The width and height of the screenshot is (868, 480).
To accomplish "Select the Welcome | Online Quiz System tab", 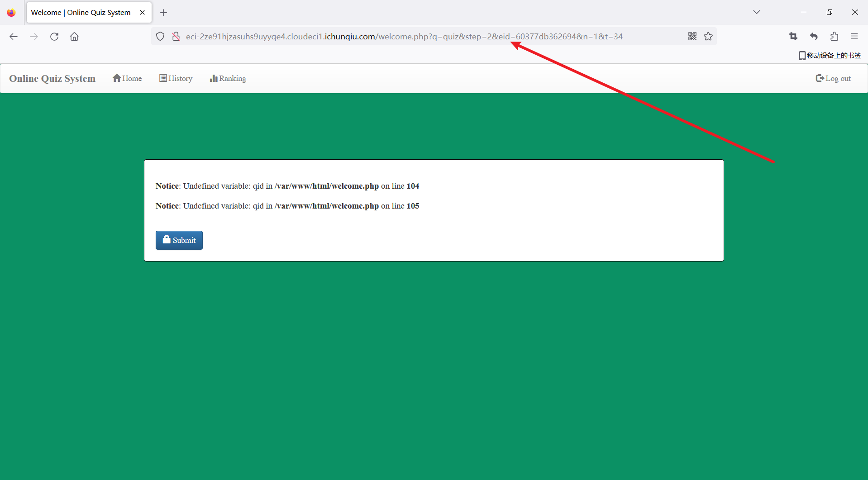I will [89, 13].
